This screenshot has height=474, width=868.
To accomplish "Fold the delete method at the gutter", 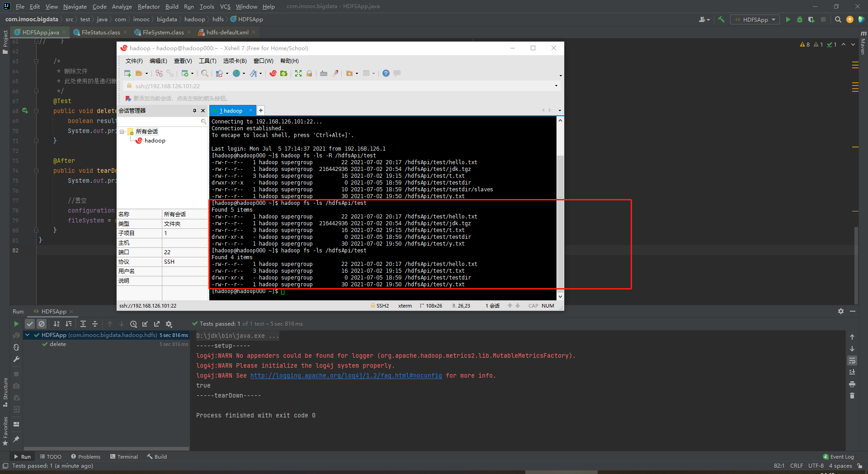I will 36,111.
